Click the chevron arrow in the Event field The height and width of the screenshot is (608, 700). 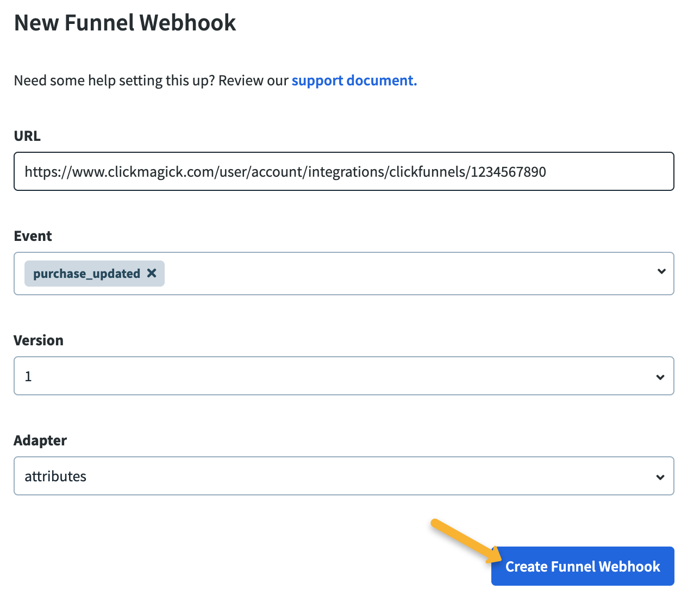(x=661, y=271)
